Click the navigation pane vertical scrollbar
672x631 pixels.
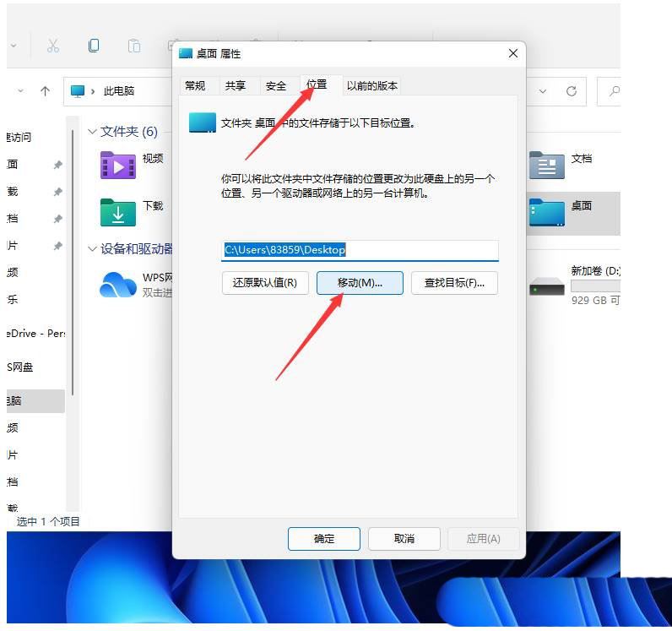(x=73, y=262)
